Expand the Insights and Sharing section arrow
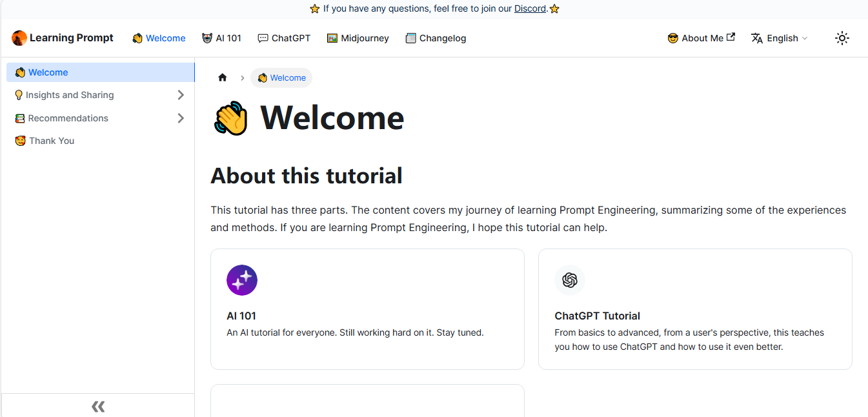 coord(181,96)
